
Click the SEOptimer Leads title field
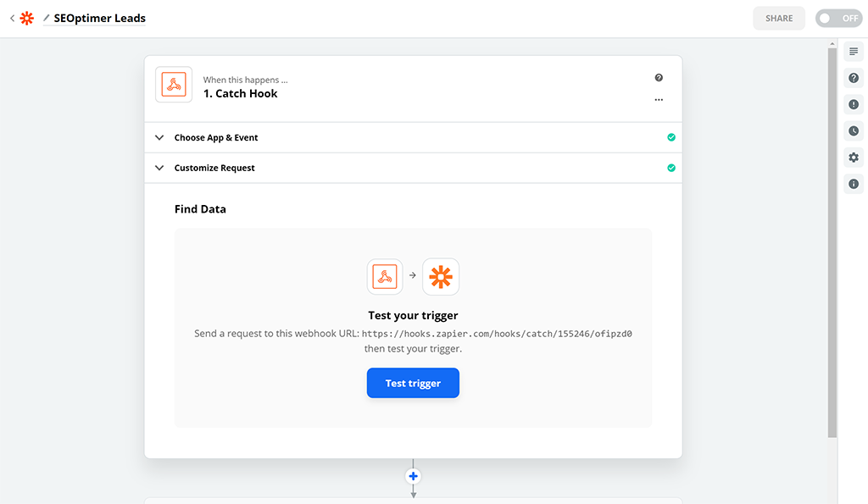[x=99, y=18]
